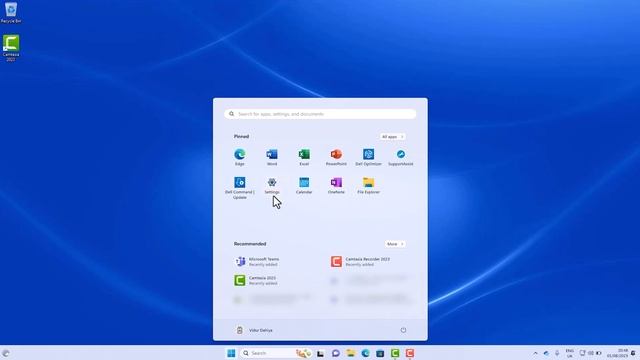This screenshot has height=360, width=640.
Task: Show More recommended items
Action: click(395, 244)
